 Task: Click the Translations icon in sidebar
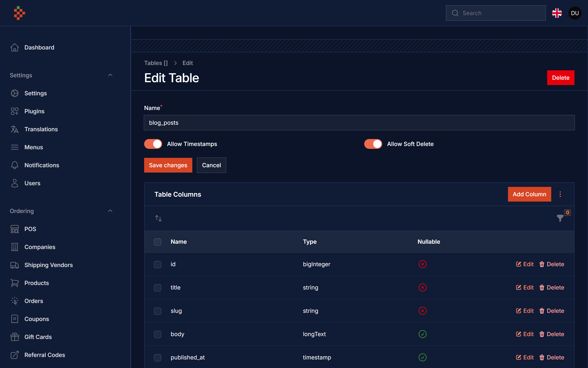[x=14, y=129]
